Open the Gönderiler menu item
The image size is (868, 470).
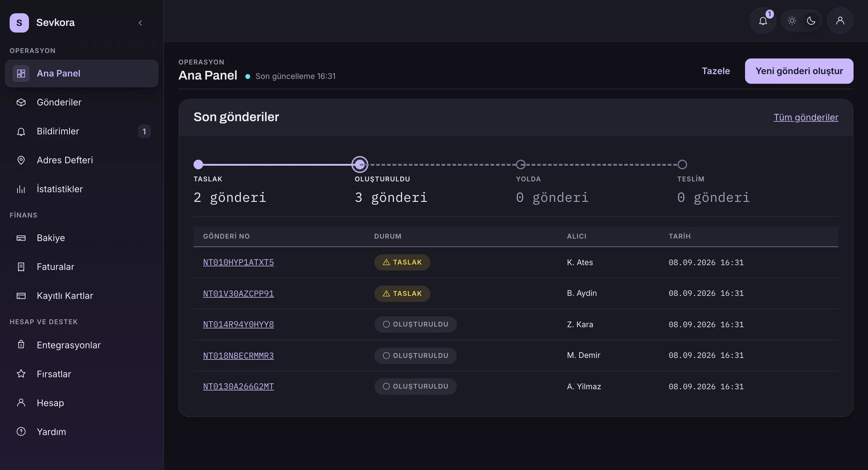coord(82,102)
